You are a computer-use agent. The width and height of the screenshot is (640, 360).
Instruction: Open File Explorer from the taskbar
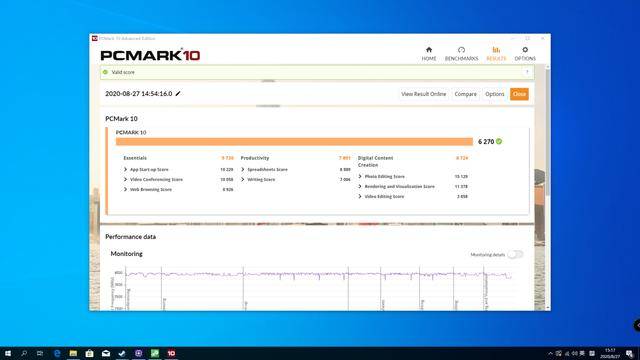click(x=73, y=353)
